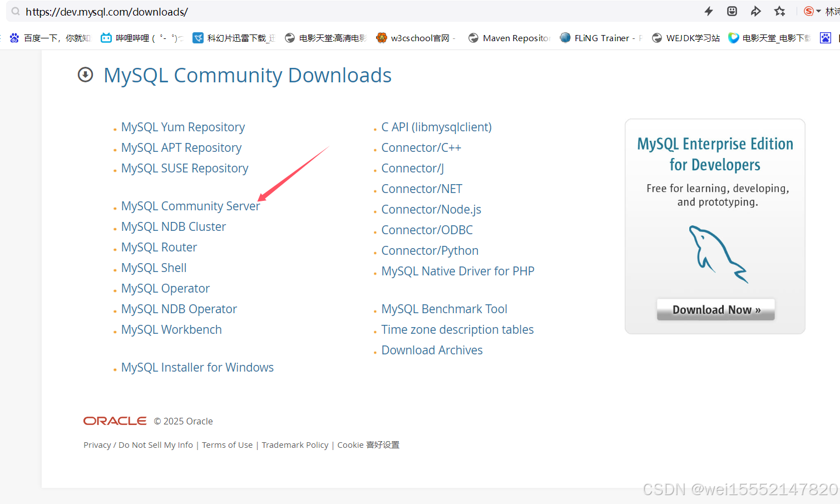Open Privacy / Do Not Sell My Info
Screen dimensions: 840x504
pyautogui.click(x=138, y=444)
